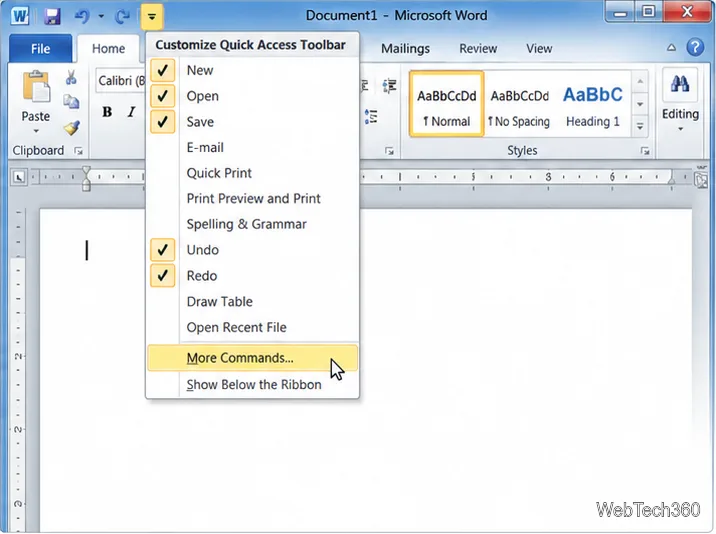The height and width of the screenshot is (534, 716).
Task: Click the Paste clipboard icon
Action: tap(36, 87)
